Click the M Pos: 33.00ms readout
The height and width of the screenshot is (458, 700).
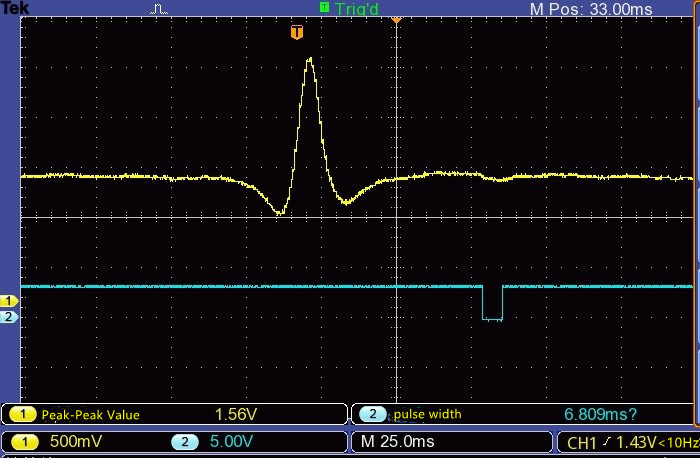click(x=591, y=9)
